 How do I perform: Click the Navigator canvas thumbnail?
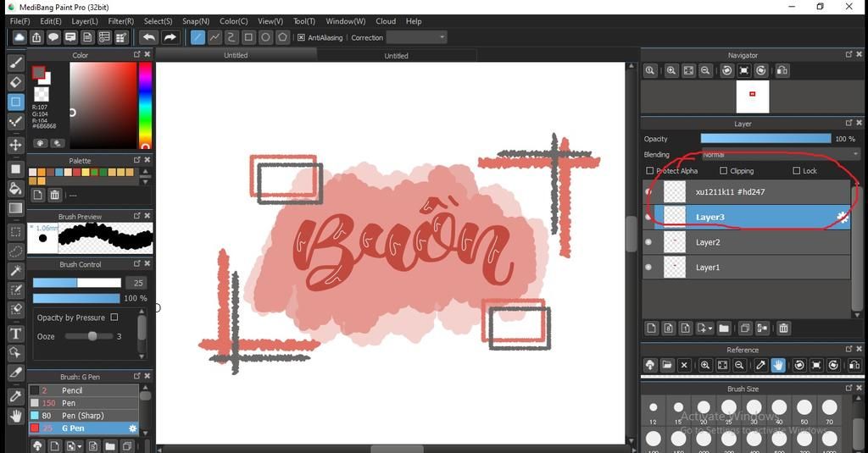coord(753,97)
